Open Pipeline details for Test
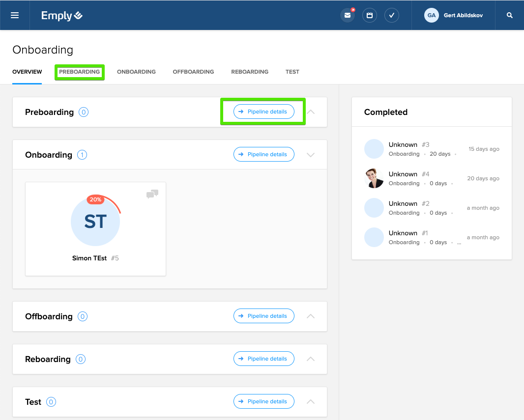The height and width of the screenshot is (420, 524). [x=264, y=401]
